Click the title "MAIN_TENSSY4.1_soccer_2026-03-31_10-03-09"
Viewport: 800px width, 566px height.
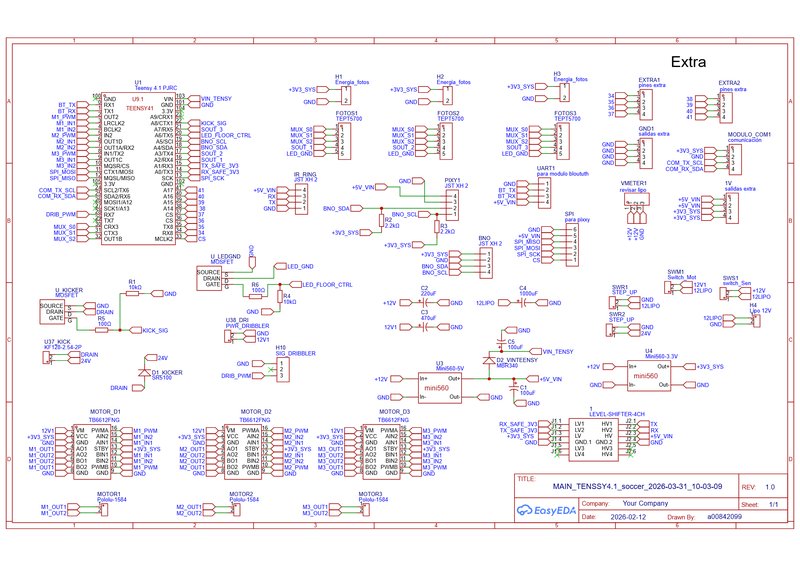637,486
